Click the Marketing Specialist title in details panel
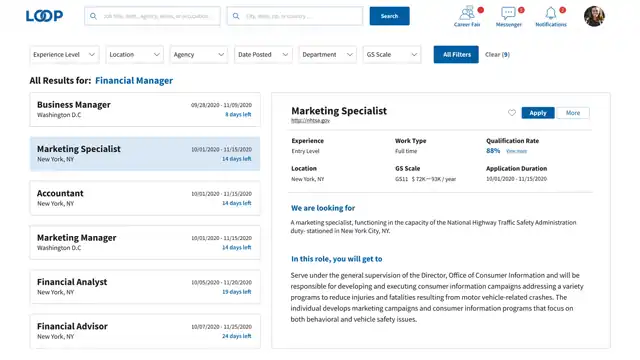This screenshot has height=360, width=640. click(339, 111)
